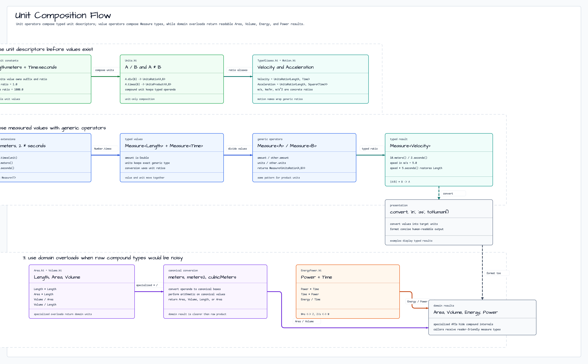Select 'EnergyPower.kt' file label
Screen dimensions: 588x364
(311, 271)
